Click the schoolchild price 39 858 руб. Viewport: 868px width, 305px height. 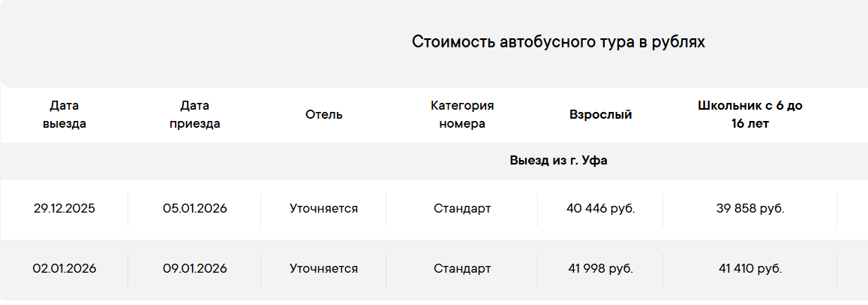[749, 209]
